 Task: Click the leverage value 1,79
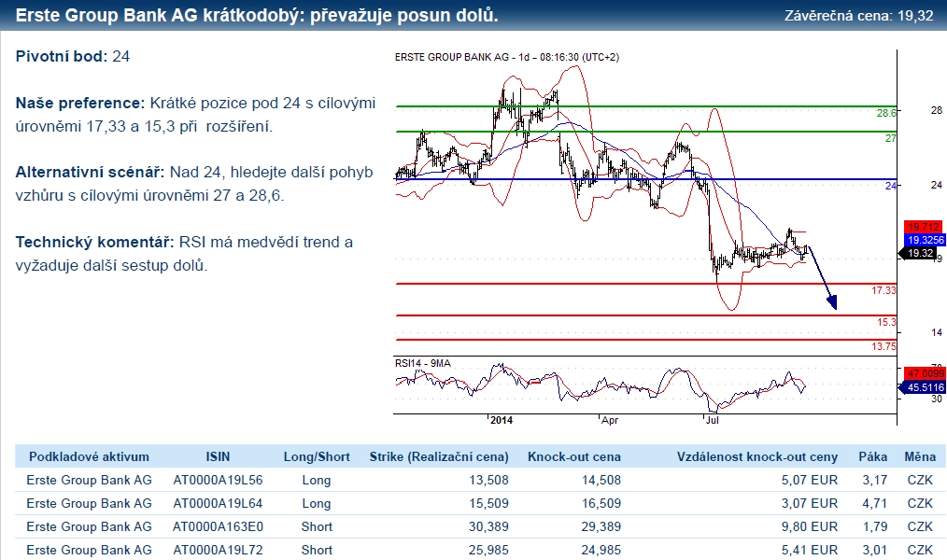pyautogui.click(x=875, y=526)
